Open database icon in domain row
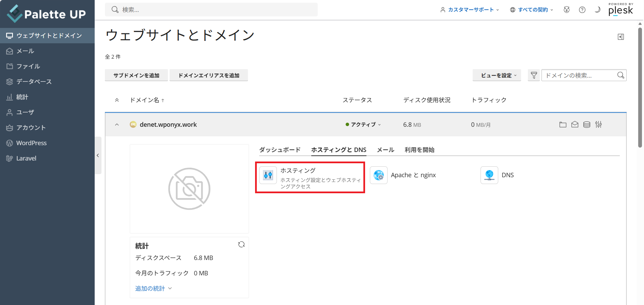644x305 pixels. [x=587, y=124]
